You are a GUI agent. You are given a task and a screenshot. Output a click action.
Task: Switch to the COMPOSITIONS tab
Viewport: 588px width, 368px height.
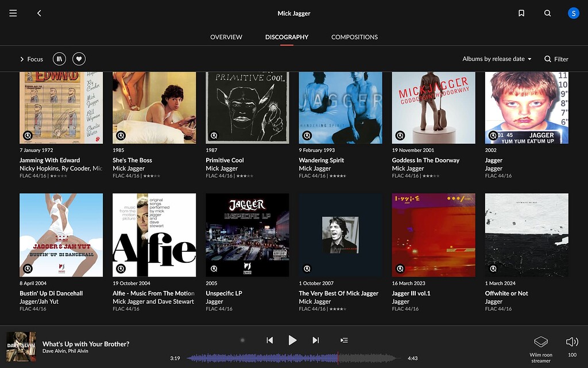(354, 36)
